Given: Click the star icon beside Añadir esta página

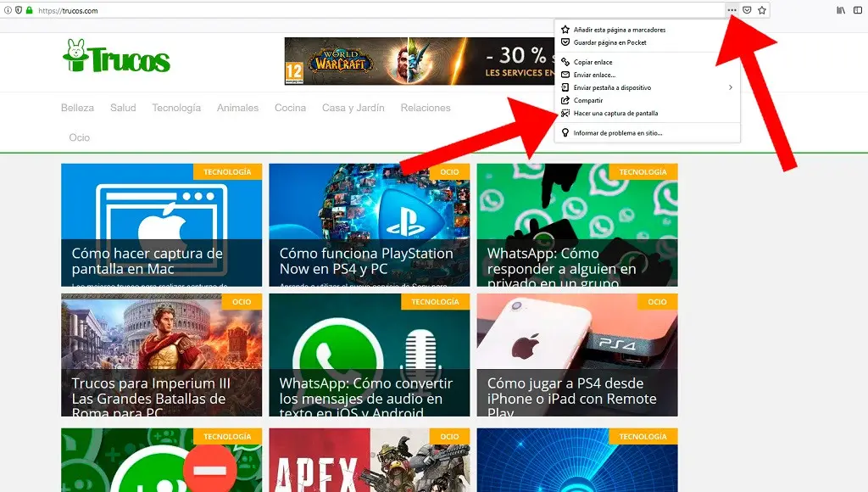Looking at the screenshot, I should 565,30.
